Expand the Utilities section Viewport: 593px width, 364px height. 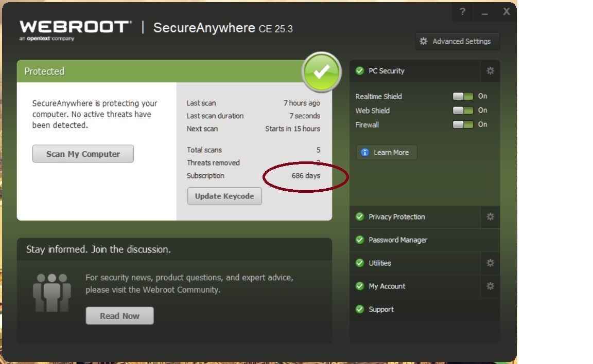click(x=415, y=263)
